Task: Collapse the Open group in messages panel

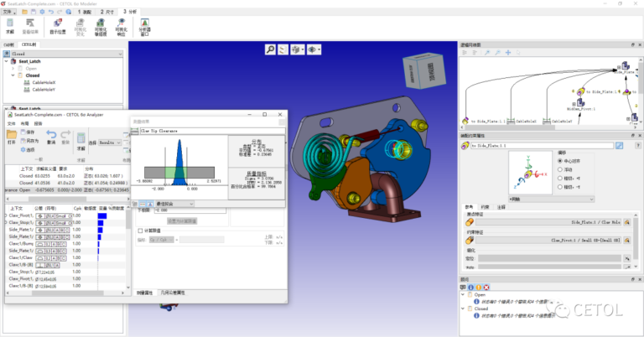Action: pos(463,295)
